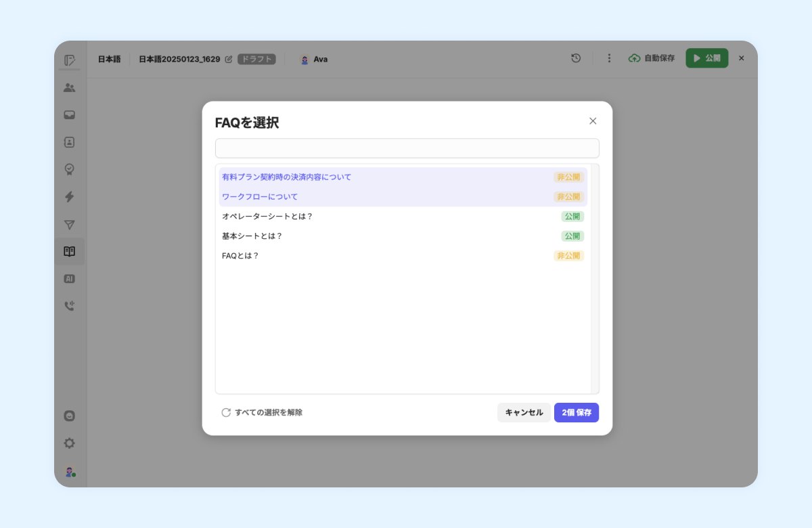
Task: Click the FAQ search input field
Action: (407, 148)
